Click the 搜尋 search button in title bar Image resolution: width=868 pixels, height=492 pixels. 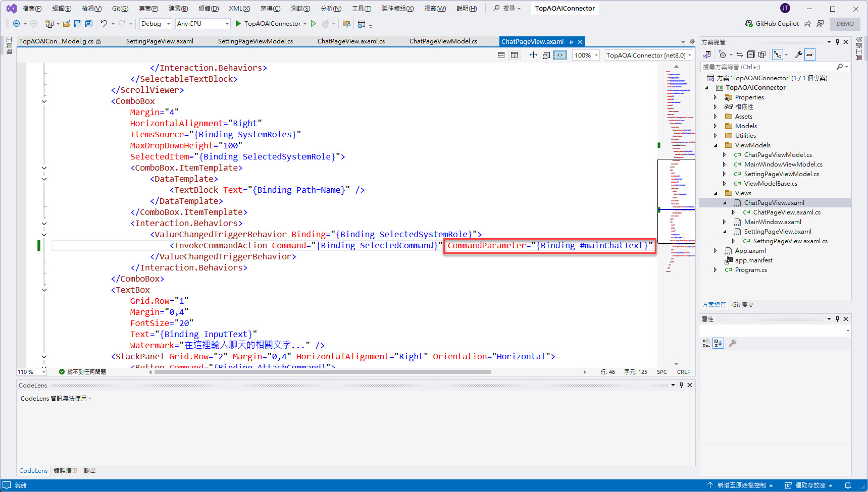507,9
